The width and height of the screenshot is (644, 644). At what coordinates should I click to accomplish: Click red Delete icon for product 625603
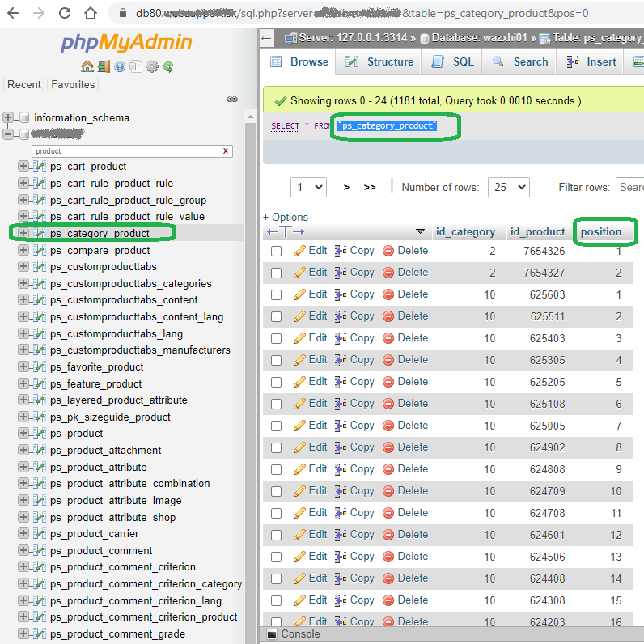(x=388, y=294)
